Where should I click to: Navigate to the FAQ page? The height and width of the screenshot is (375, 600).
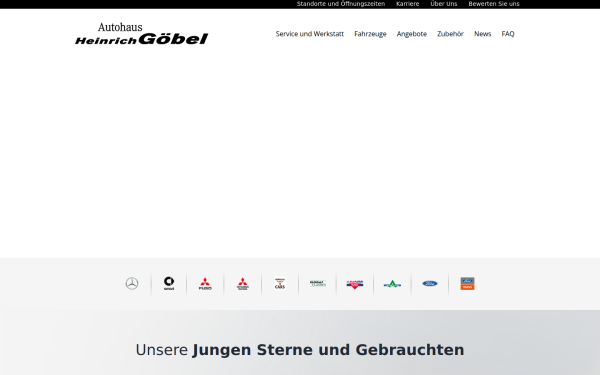(x=508, y=34)
